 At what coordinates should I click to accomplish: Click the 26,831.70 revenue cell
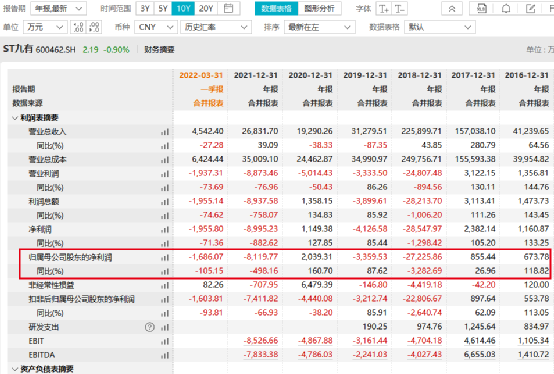pos(260,131)
